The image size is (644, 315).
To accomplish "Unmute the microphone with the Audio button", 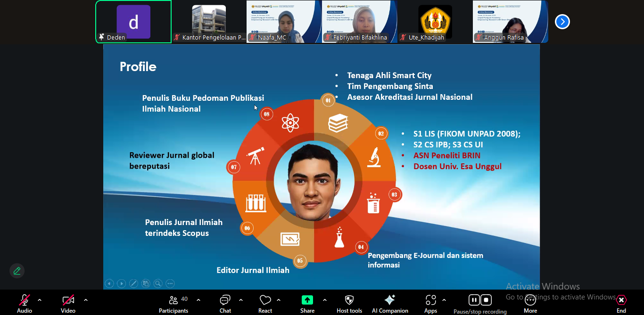I will click(x=25, y=304).
